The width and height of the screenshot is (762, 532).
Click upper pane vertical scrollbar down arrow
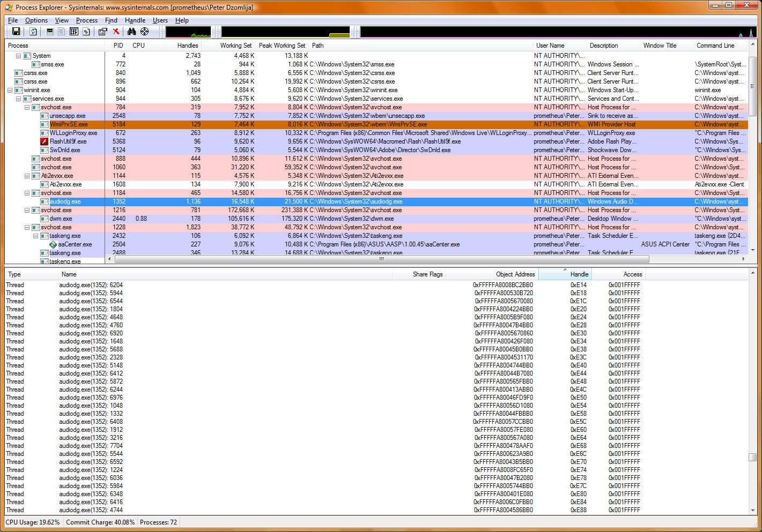click(x=753, y=250)
